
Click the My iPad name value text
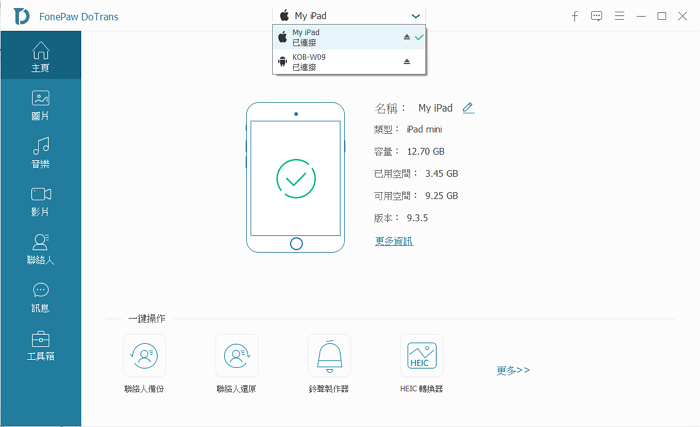coord(435,108)
